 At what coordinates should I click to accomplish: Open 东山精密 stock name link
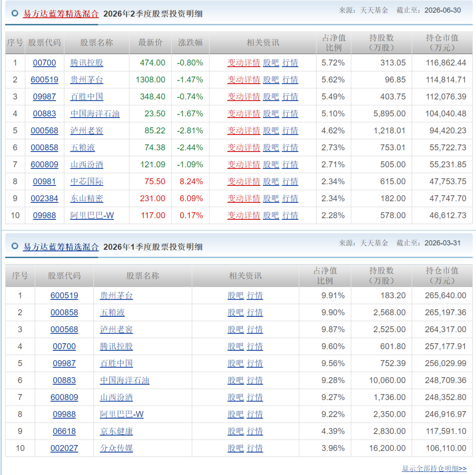[87, 199]
